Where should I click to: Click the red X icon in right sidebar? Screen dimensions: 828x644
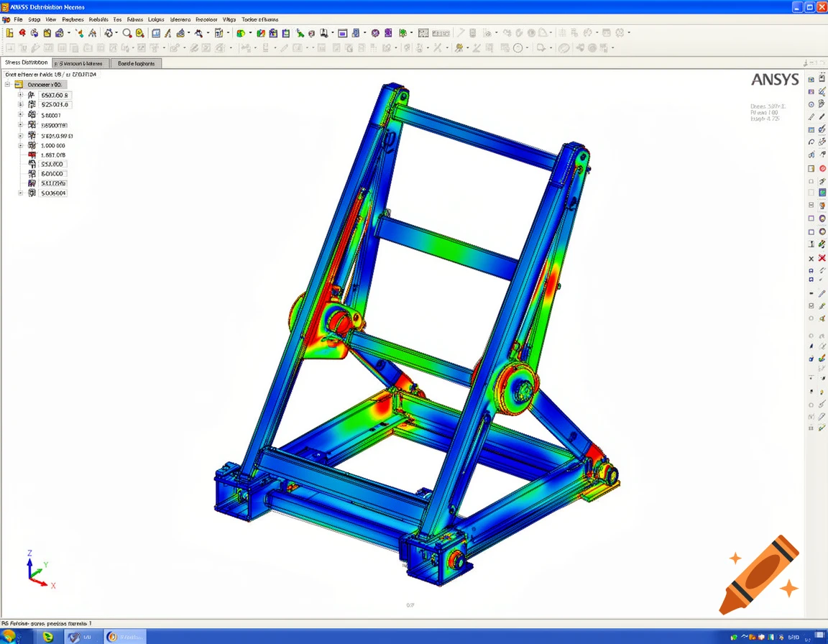coord(822,258)
